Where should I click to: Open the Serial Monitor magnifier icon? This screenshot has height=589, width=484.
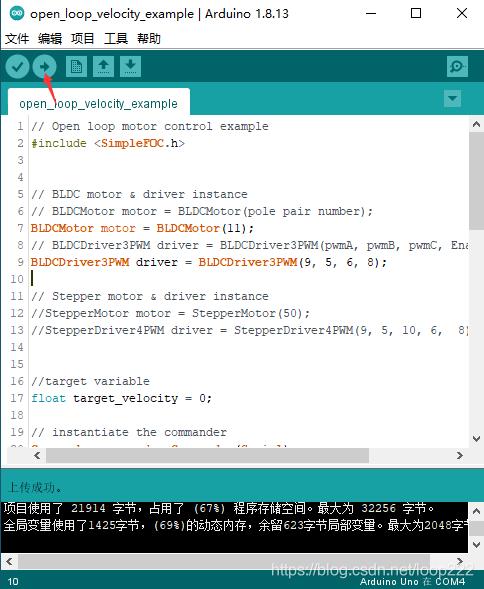[x=457, y=66]
